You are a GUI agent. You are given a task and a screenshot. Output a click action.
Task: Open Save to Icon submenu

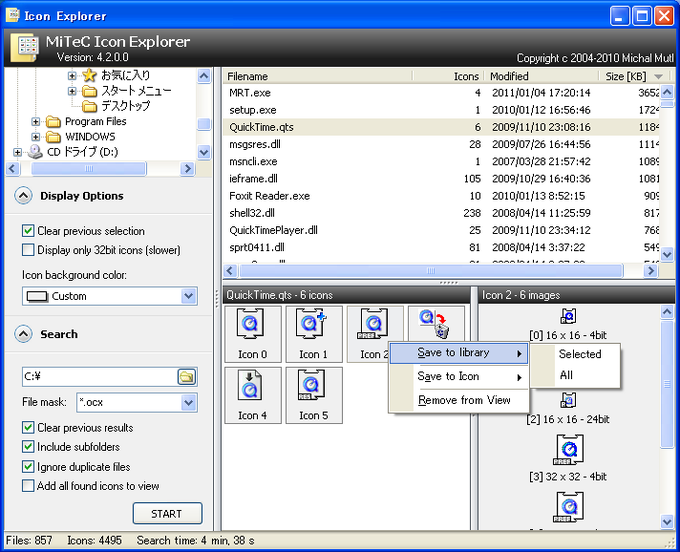(x=458, y=376)
